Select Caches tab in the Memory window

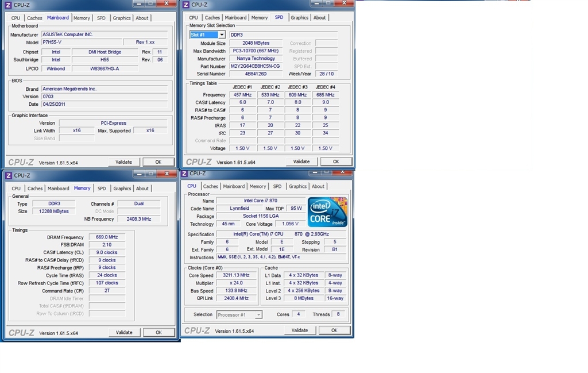[x=35, y=189]
